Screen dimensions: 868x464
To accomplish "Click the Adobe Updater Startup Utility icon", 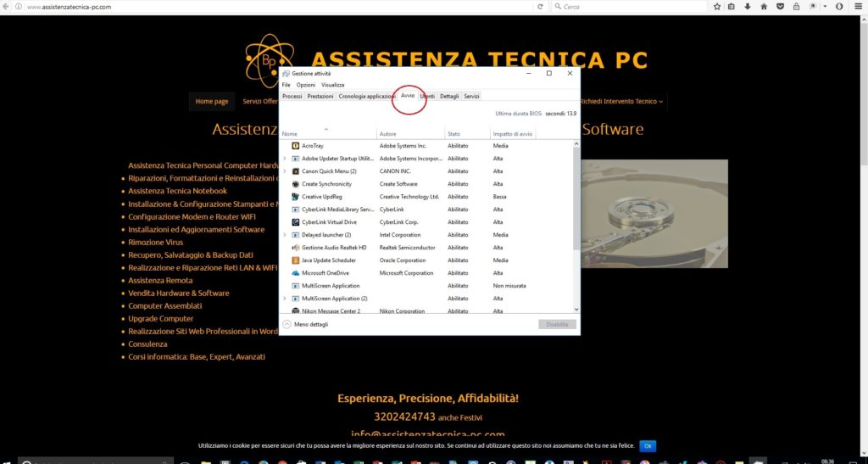I will coord(296,159).
